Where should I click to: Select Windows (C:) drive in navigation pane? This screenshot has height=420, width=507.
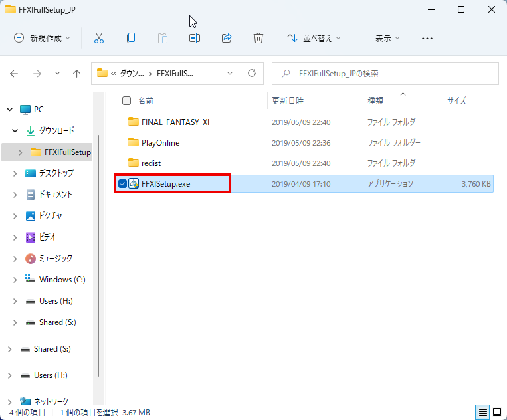point(62,280)
